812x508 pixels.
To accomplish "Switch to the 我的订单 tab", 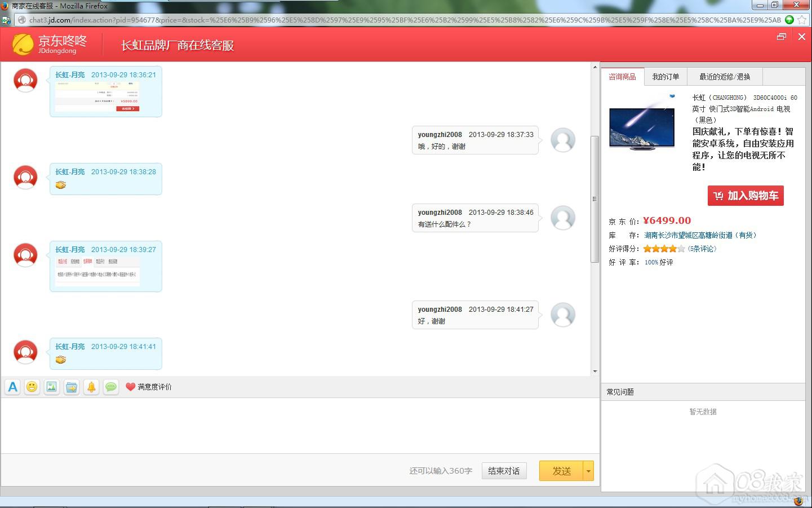I will [x=665, y=77].
